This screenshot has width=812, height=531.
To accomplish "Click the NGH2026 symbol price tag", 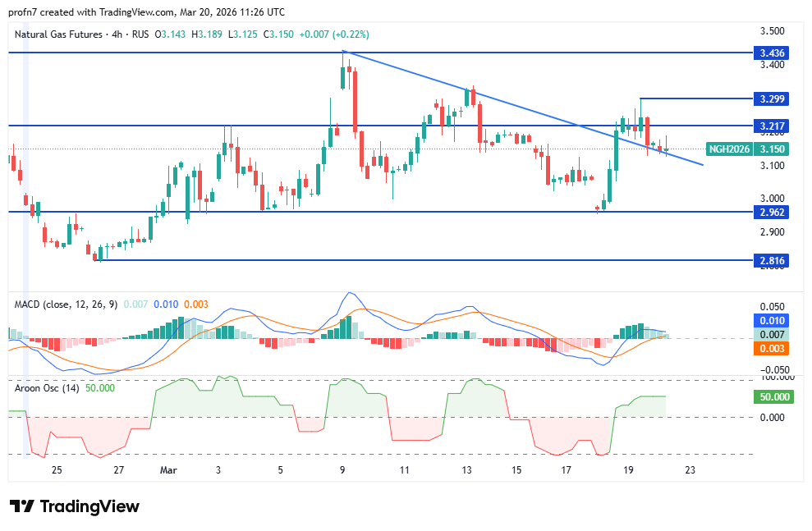I will (727, 149).
